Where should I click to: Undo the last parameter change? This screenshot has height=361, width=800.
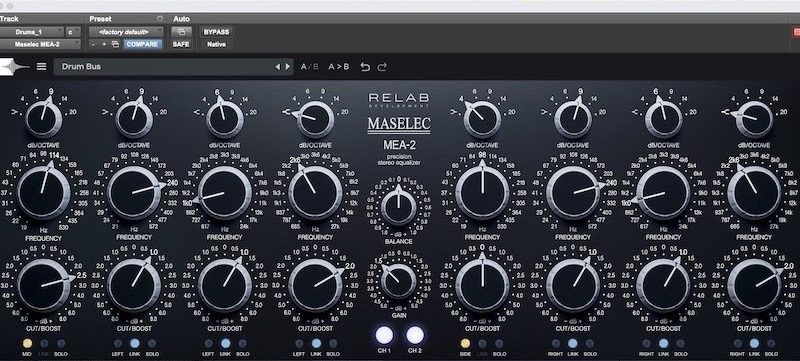coord(365,67)
